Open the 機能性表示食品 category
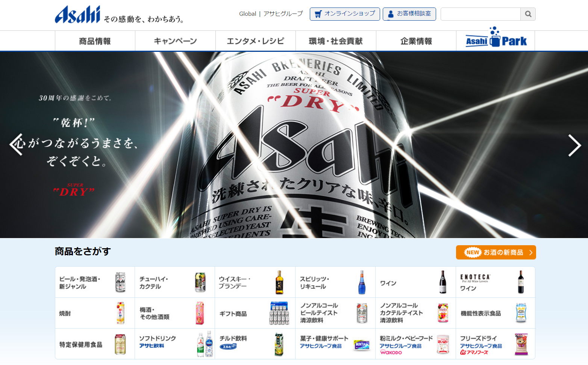This screenshot has width=588, height=365. [x=496, y=313]
